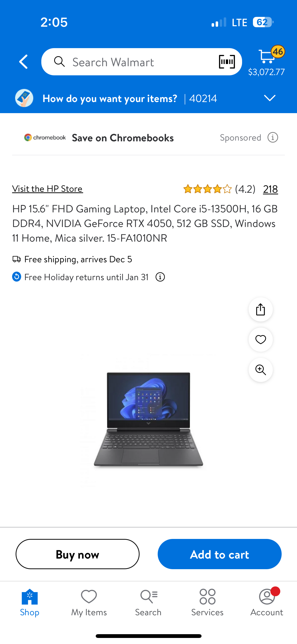Open the 218 reviews link
Viewport: 297px width, 644px height.
(270, 189)
